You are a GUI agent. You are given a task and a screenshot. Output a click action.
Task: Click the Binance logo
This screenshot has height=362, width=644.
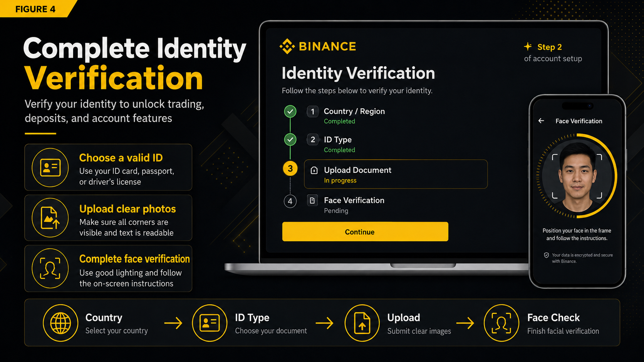tap(318, 47)
